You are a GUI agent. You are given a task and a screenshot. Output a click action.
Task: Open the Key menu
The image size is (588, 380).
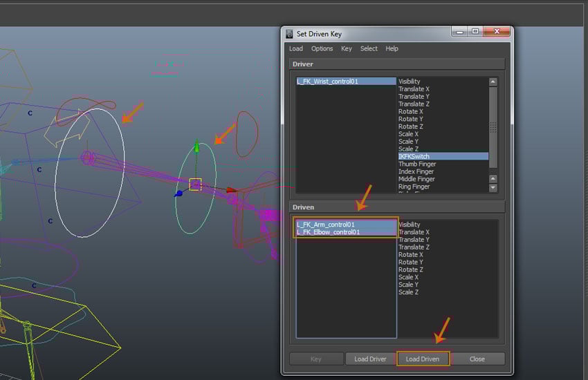point(347,49)
